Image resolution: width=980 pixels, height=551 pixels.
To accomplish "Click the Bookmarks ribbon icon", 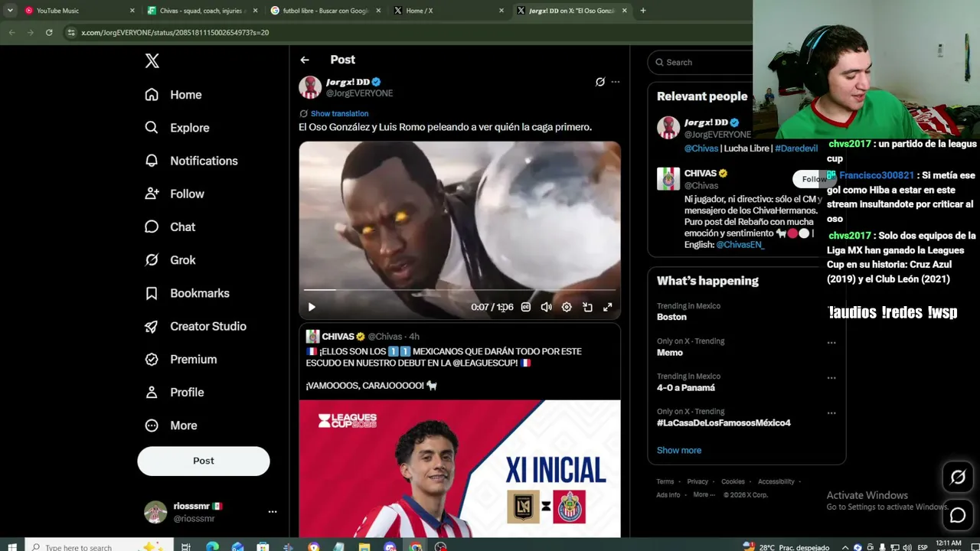I will click(152, 293).
